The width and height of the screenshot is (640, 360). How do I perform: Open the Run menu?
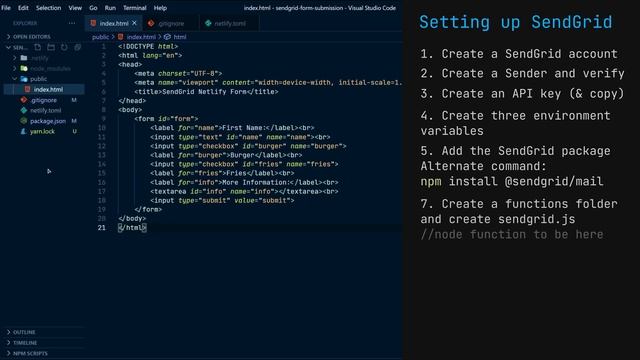click(x=110, y=8)
